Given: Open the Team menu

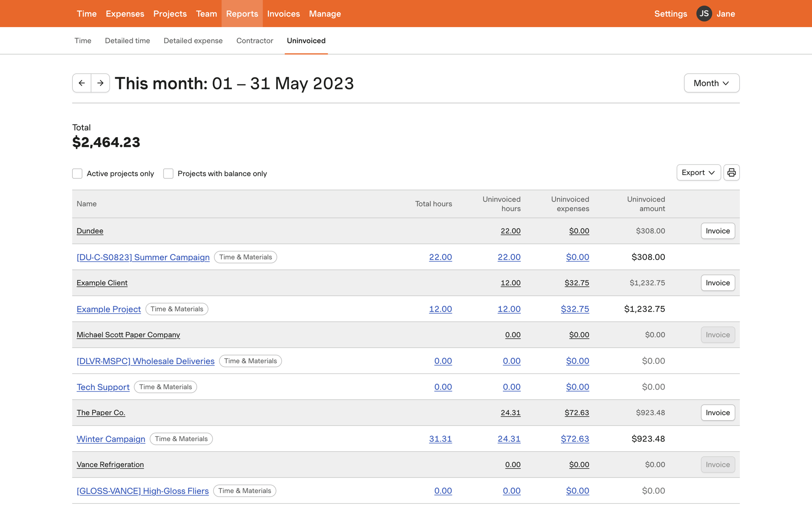Looking at the screenshot, I should click(206, 14).
